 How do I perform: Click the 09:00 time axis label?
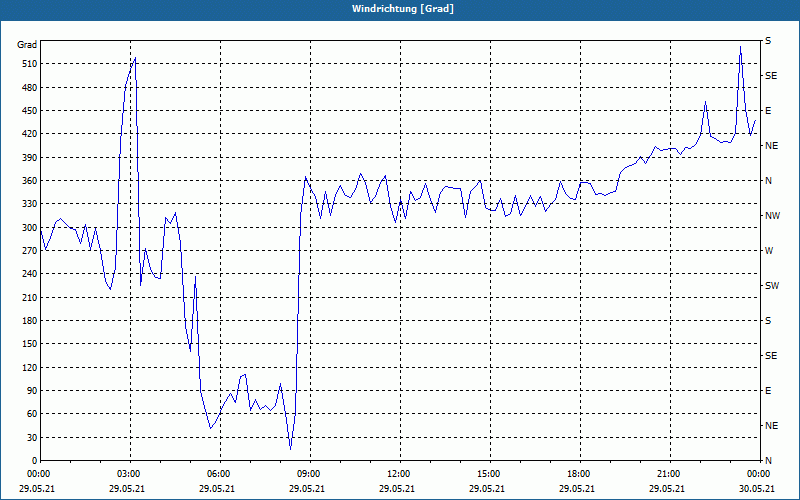point(311,474)
